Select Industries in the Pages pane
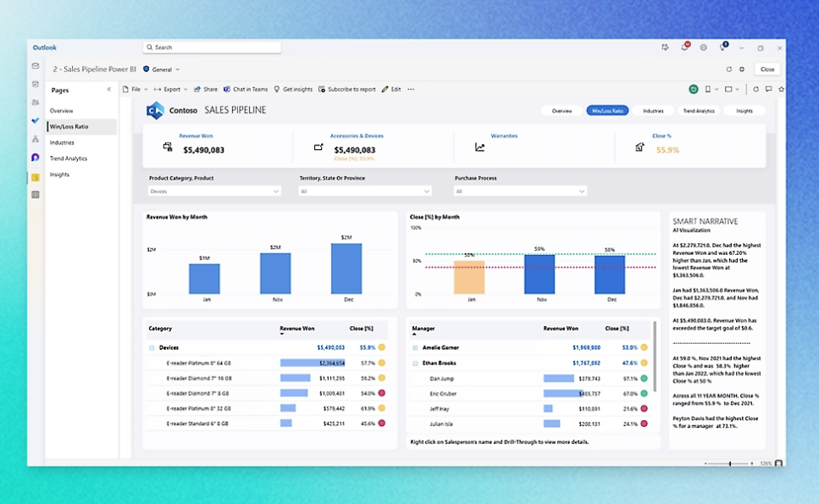Screen dimensions: 819x504 pos(62,142)
